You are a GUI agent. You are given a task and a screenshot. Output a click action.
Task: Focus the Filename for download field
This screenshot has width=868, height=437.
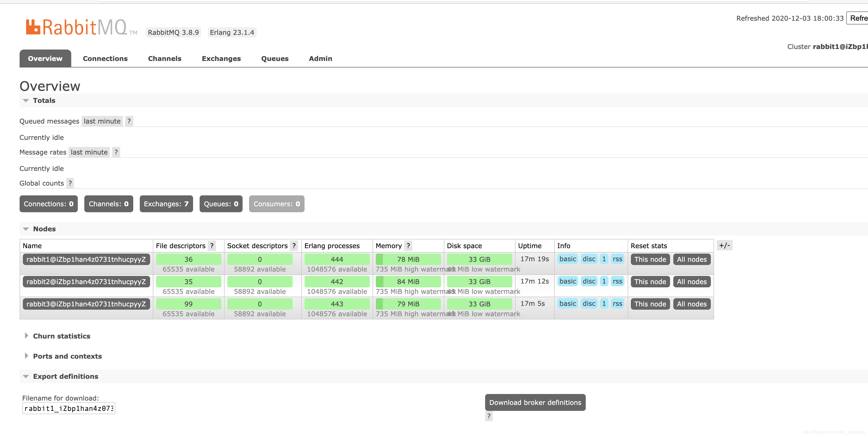pos(69,408)
